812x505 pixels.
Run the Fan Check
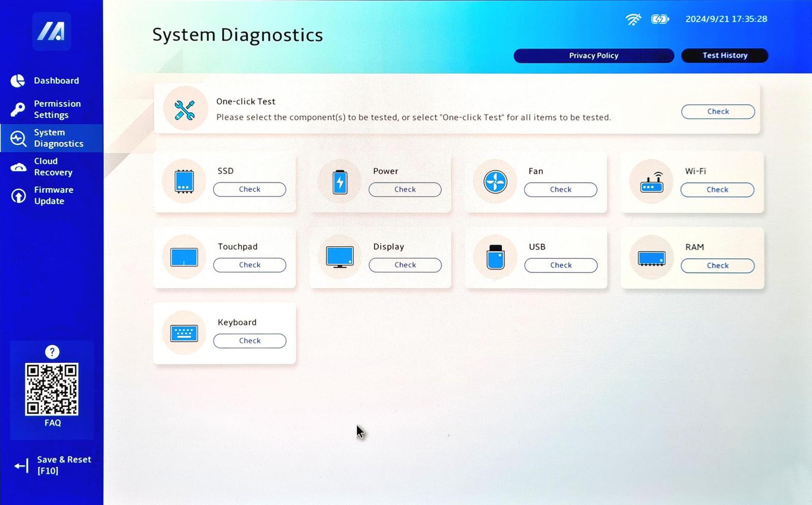pyautogui.click(x=561, y=190)
